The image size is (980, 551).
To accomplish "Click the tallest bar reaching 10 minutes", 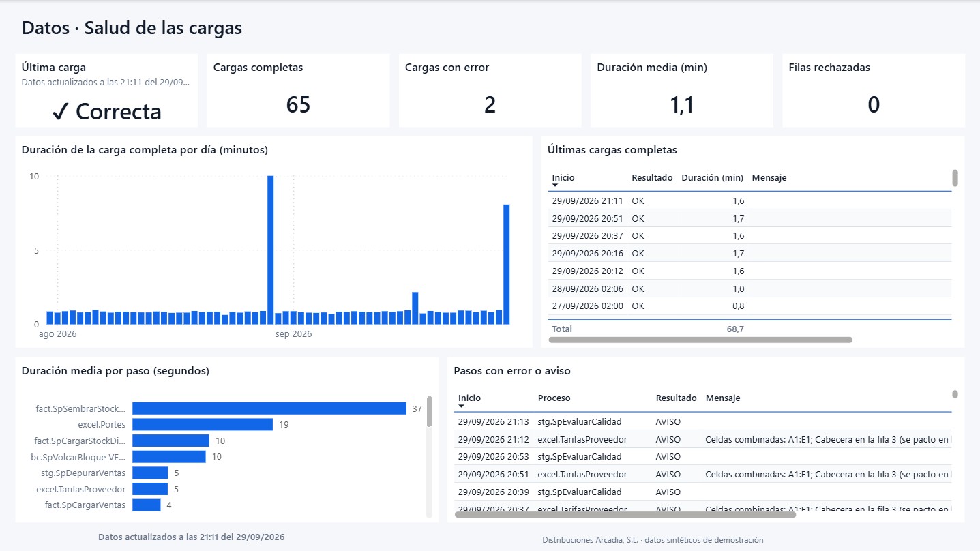I will 271,250.
